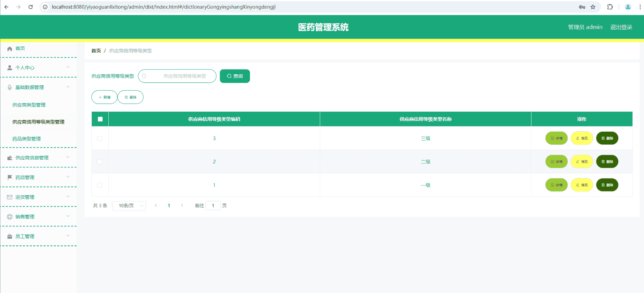
Task: Click 删除 button for the 二级 row
Action: point(607,162)
